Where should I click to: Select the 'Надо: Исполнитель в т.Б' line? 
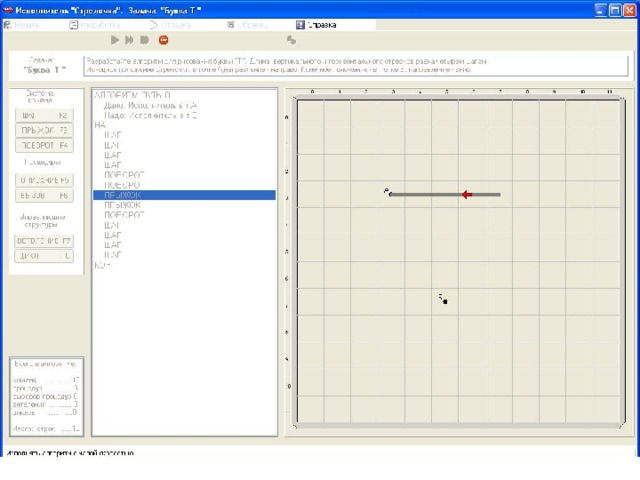150,116
